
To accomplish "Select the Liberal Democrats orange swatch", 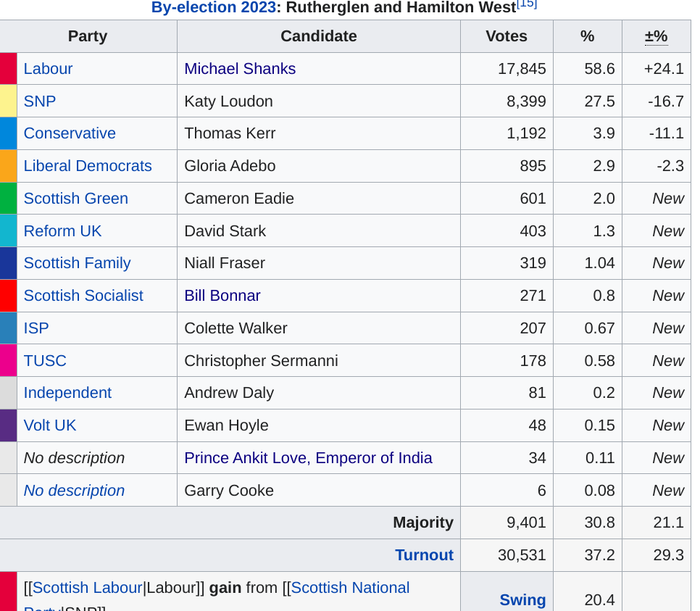I will click(8, 166).
